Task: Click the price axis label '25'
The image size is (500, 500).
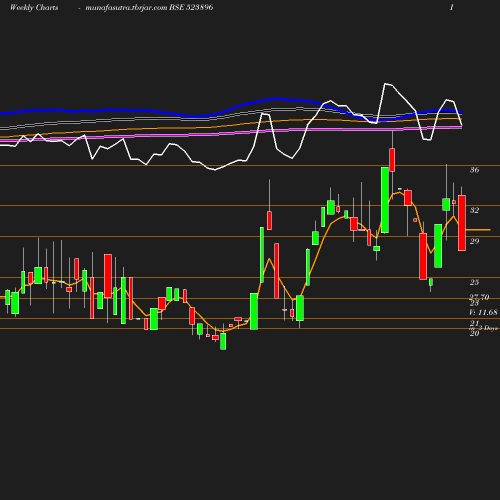Action: tap(474, 282)
